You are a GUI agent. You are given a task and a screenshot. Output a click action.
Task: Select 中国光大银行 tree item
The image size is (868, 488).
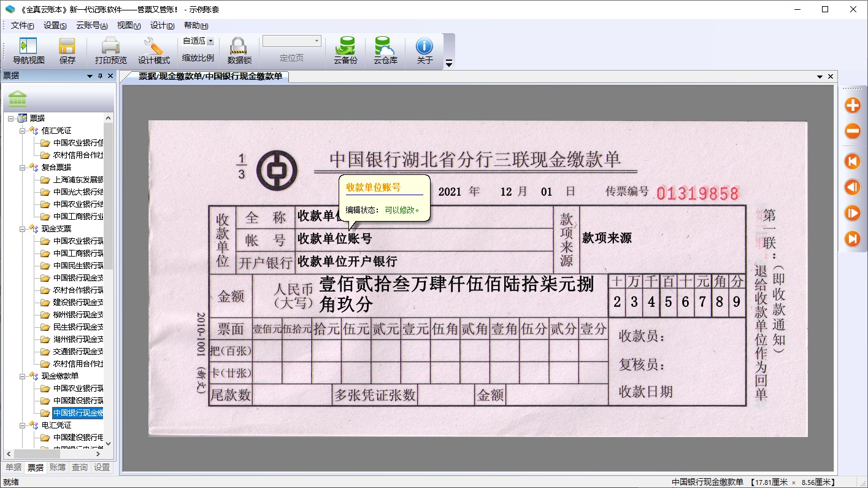coord(78,192)
